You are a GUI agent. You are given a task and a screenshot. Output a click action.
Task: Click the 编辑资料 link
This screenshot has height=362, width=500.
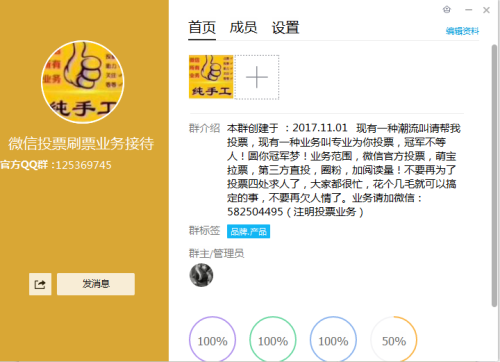(x=462, y=31)
